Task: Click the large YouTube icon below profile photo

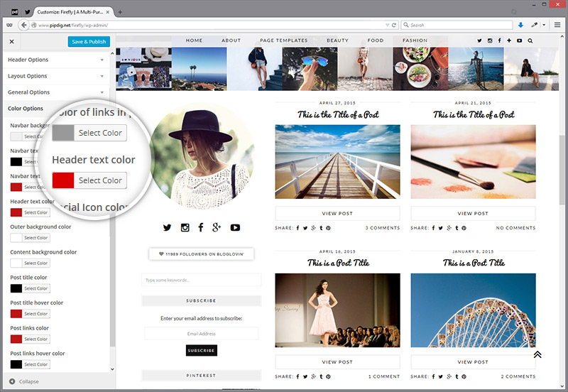Action: tap(235, 228)
